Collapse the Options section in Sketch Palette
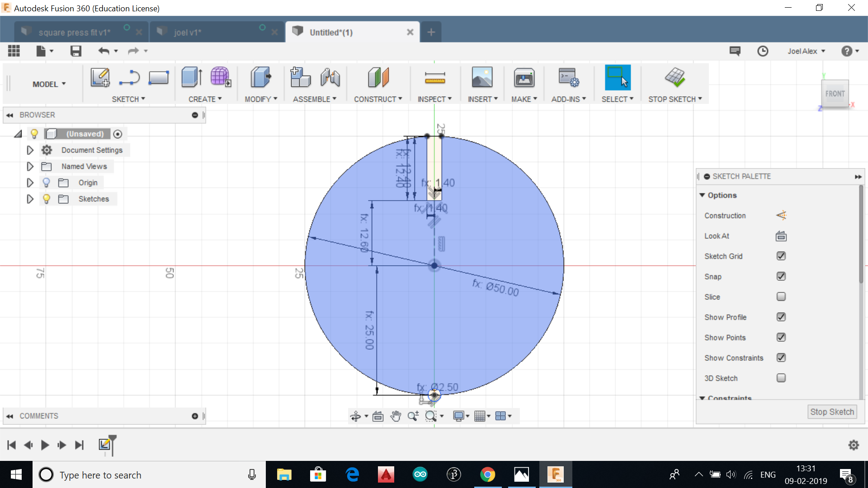The image size is (868, 488). pos(702,195)
